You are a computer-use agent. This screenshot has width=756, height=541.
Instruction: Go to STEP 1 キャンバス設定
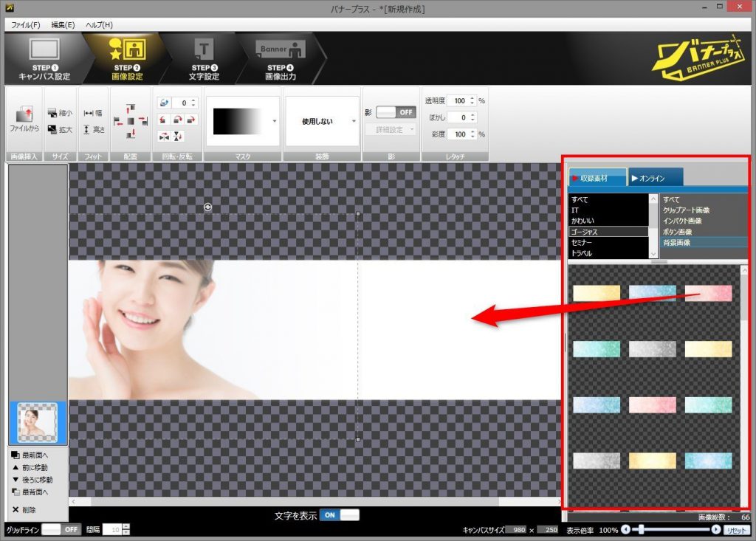(x=44, y=58)
